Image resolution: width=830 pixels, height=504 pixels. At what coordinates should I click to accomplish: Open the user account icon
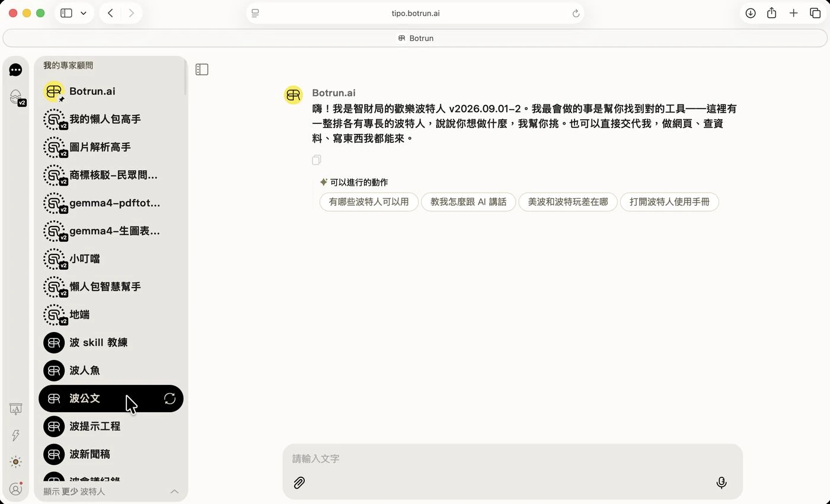click(x=16, y=489)
